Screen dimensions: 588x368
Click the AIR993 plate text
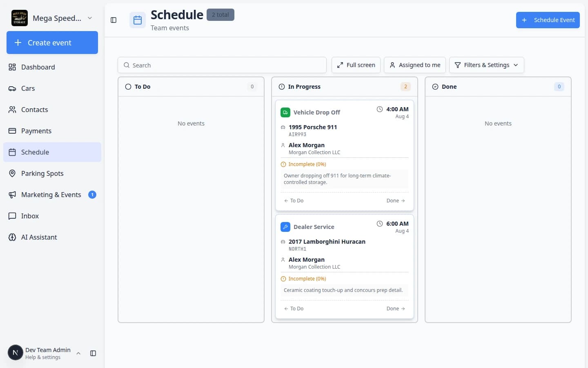297,135
